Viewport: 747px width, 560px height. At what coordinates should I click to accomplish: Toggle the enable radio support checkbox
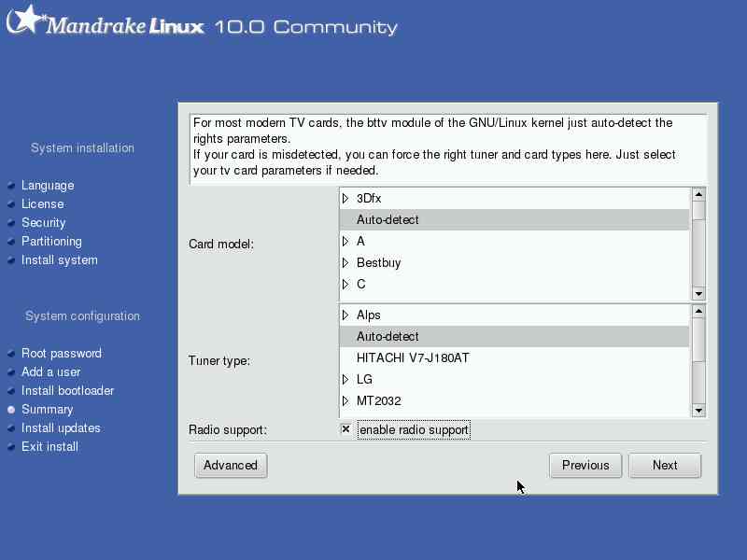[345, 429]
